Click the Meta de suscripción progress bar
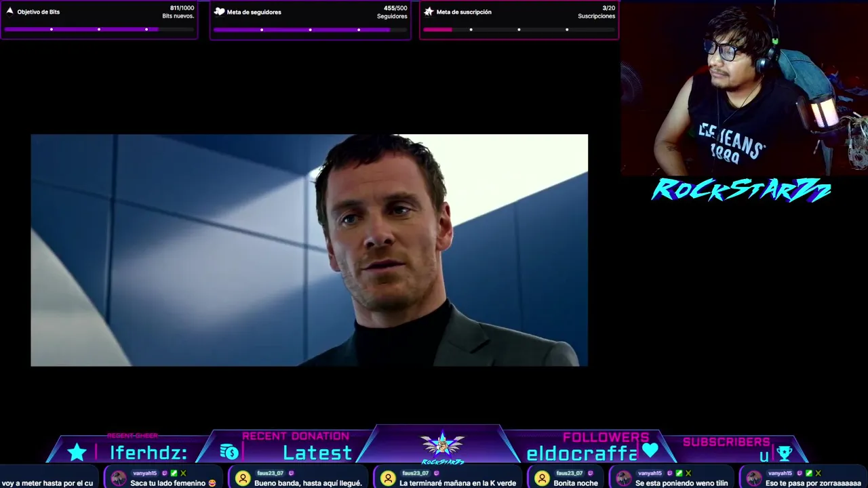Viewport: 868px width, 488px height. point(519,29)
